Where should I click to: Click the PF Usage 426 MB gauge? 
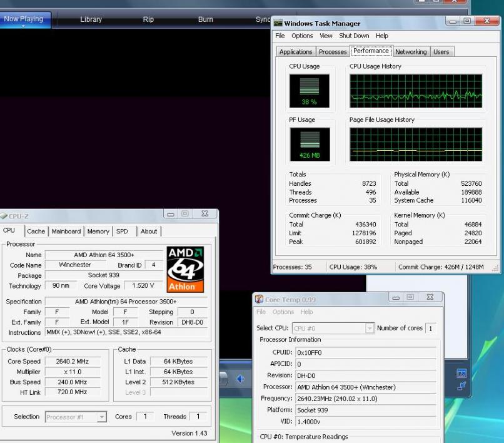(310, 144)
